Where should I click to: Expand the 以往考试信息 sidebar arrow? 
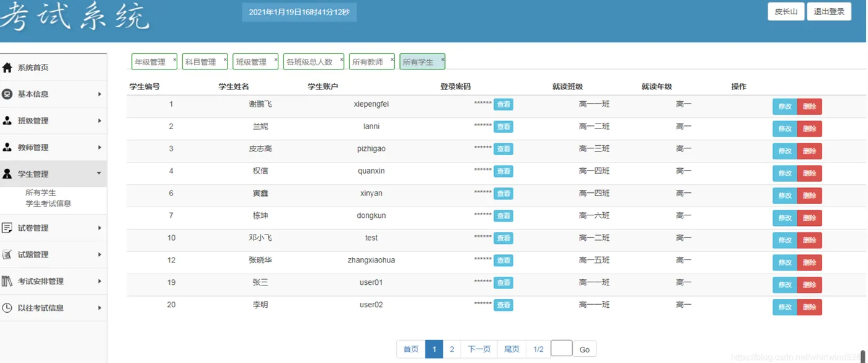(x=99, y=308)
